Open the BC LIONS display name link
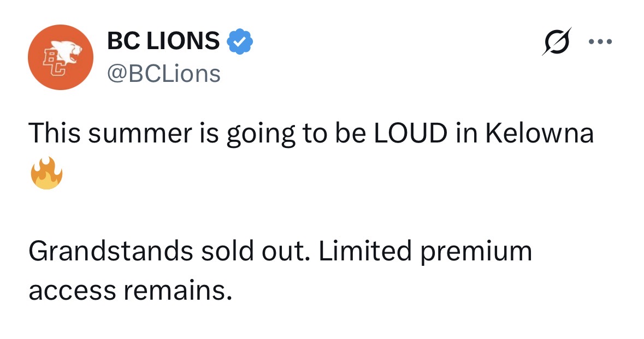644x339 pixels. click(163, 41)
